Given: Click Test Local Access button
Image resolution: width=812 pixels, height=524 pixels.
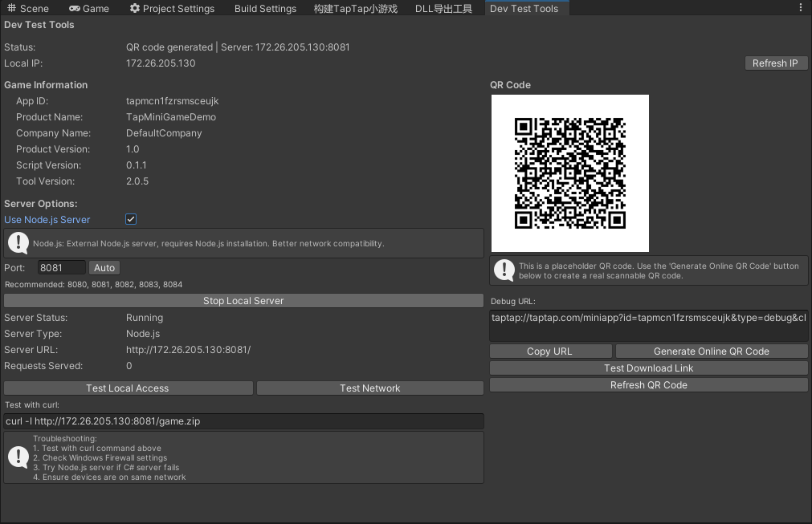Looking at the screenshot, I should (x=128, y=388).
